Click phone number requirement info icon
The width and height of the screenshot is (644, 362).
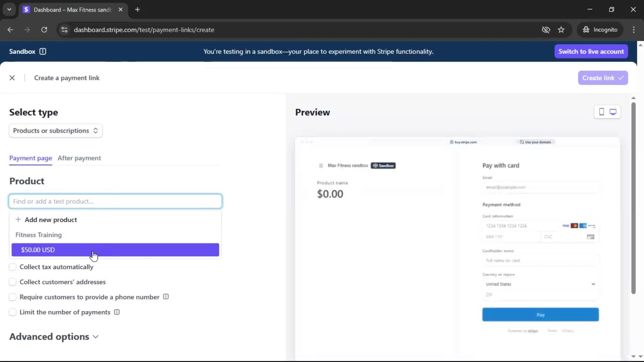[166, 297]
